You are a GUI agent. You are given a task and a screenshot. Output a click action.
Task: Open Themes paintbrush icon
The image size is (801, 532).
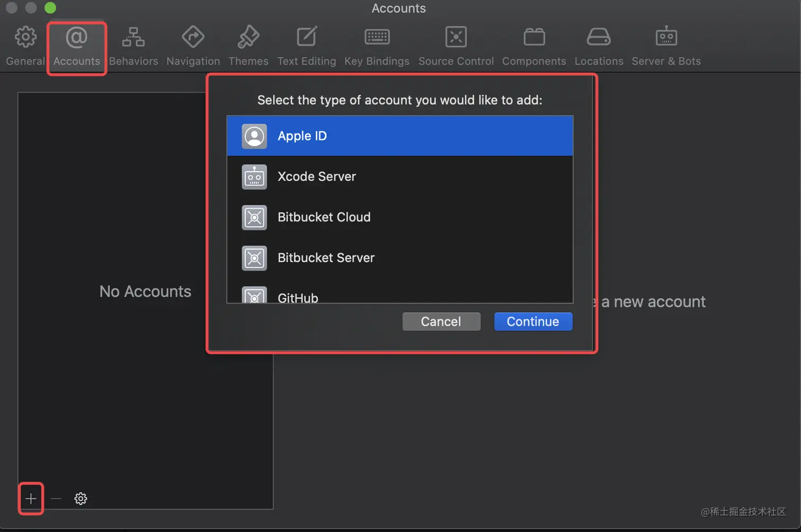[248, 37]
